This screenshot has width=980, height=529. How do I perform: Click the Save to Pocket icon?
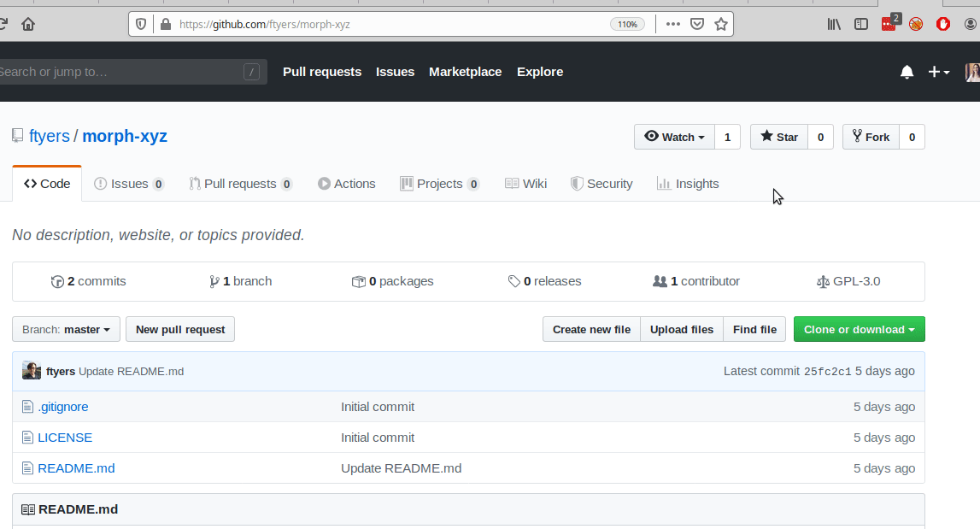click(697, 25)
